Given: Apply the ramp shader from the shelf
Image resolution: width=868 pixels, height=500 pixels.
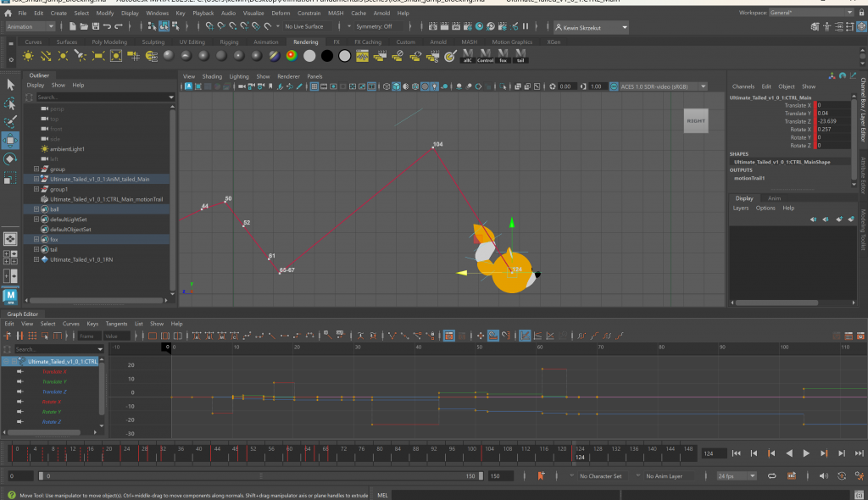Looking at the screenshot, I should pyautogui.click(x=292, y=55).
